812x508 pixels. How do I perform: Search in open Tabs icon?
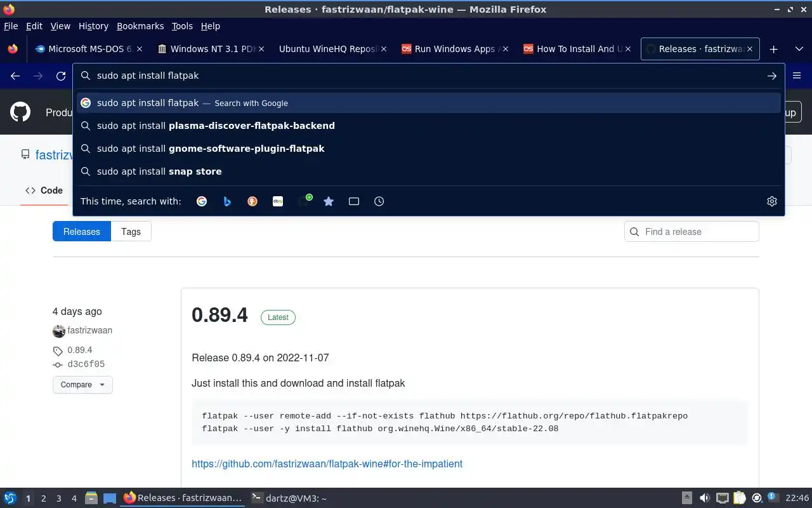354,201
